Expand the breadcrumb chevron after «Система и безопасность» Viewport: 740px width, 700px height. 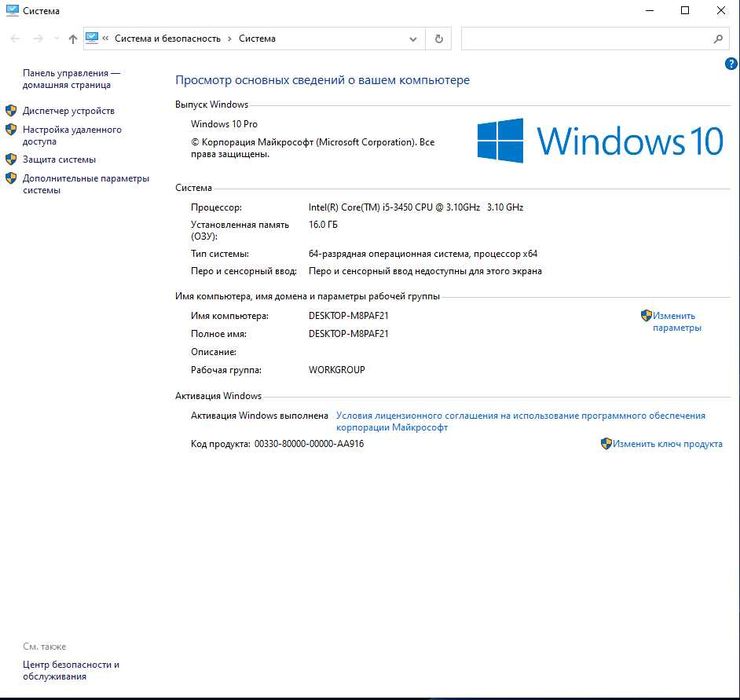[230, 39]
